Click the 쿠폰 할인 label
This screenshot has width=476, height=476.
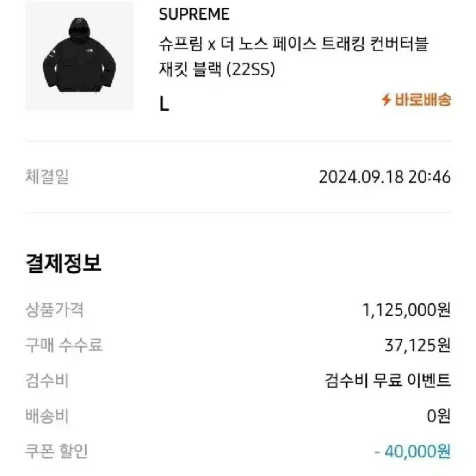point(56,451)
